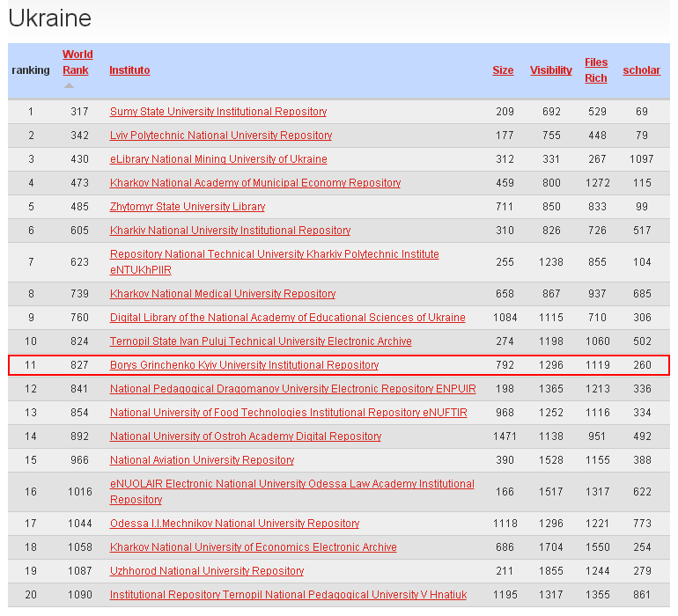Sort table by Files Rich column
This screenshot has height=616, width=678.
(596, 70)
